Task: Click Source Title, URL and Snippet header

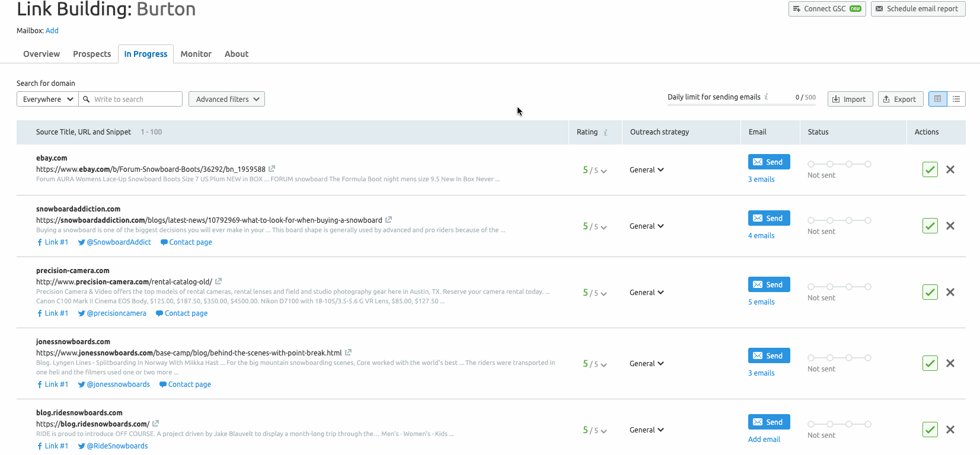Action: tap(84, 132)
